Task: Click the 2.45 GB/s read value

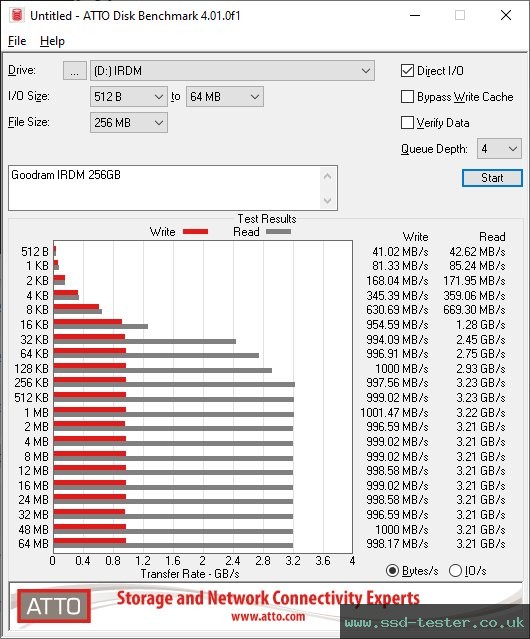Action: point(481,339)
